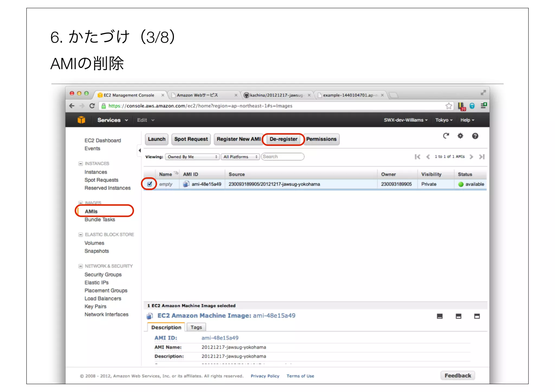Click the help question mark icon
This screenshot has width=555, height=392.
pos(475,136)
